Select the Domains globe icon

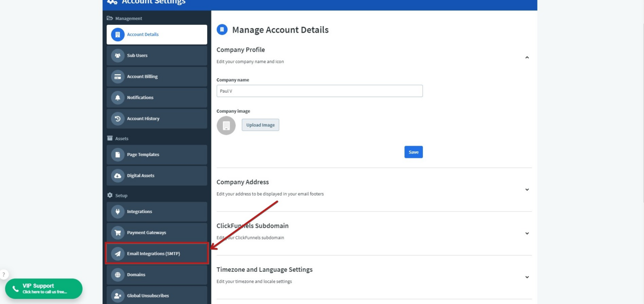(x=117, y=274)
